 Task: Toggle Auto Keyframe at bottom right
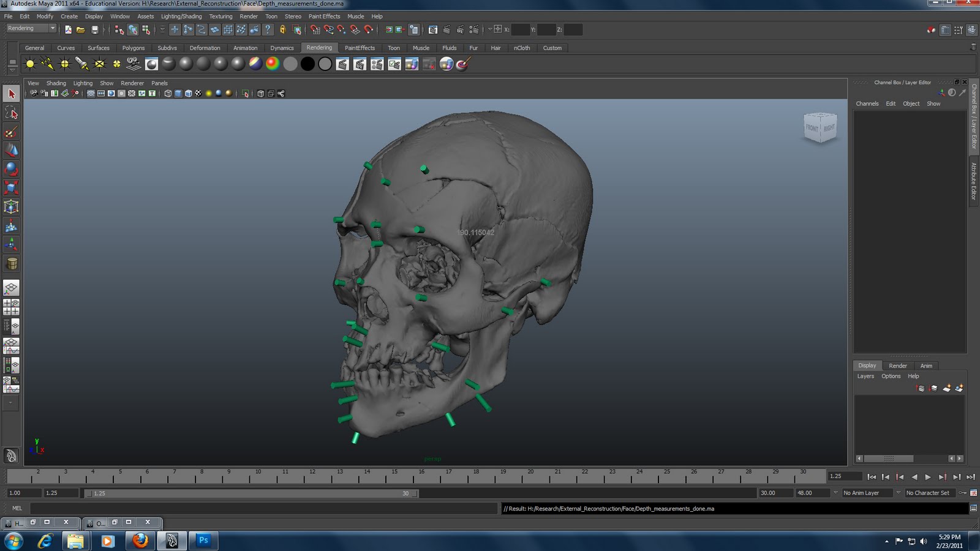961,492
